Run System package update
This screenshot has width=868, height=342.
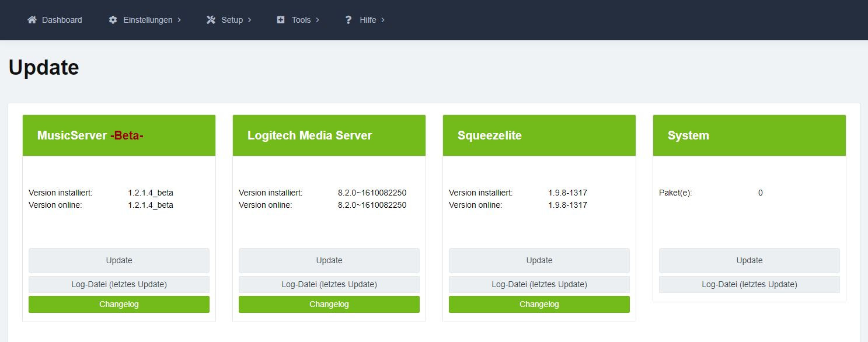coord(749,260)
